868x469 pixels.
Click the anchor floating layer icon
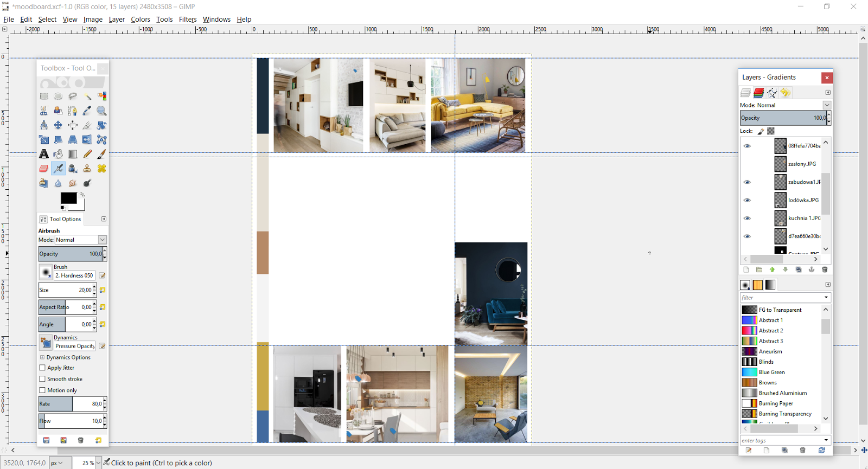click(x=812, y=269)
